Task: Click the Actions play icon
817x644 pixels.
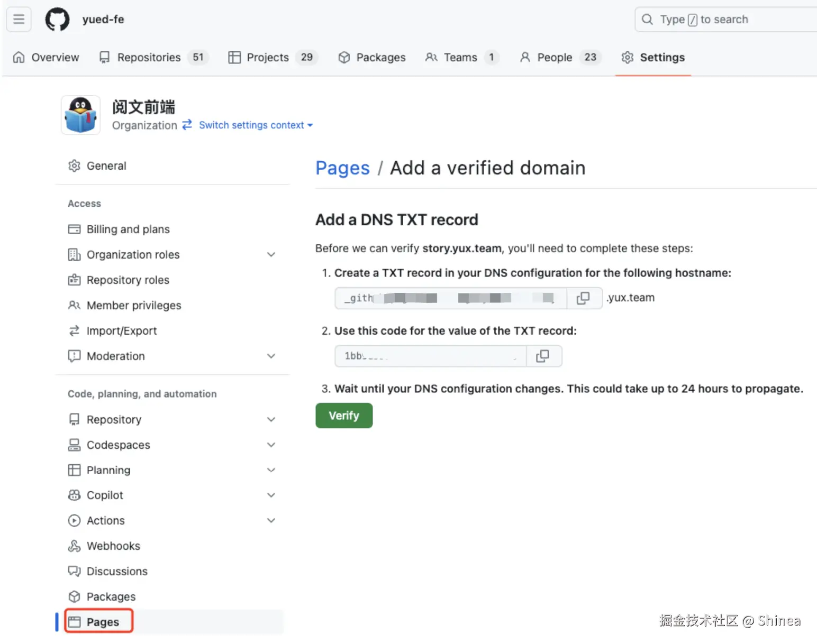Action: [74, 521]
